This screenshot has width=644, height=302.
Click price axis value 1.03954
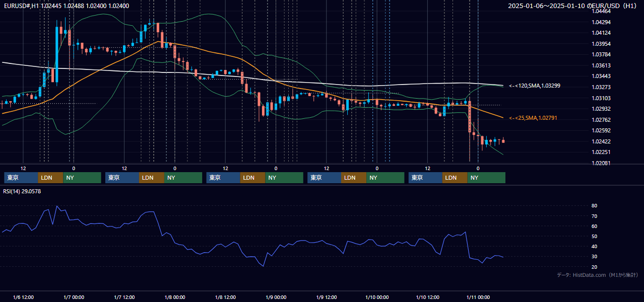click(601, 44)
